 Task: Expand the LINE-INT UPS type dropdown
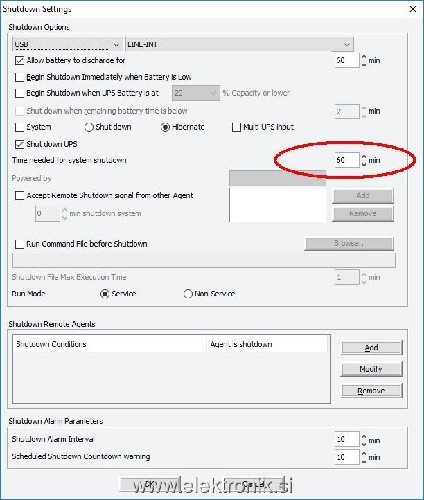pyautogui.click(x=239, y=44)
